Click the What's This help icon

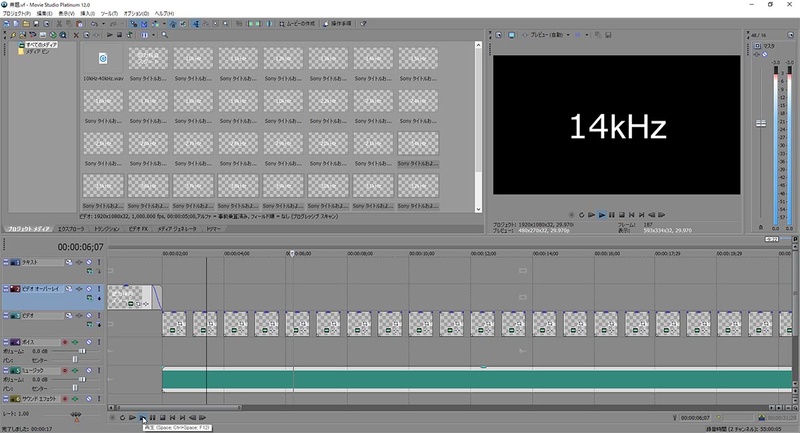363,23
